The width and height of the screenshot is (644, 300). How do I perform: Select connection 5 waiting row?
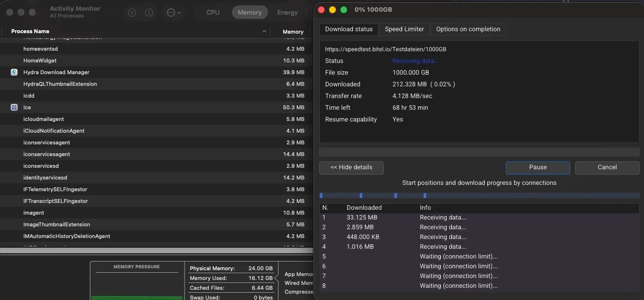coord(479,257)
